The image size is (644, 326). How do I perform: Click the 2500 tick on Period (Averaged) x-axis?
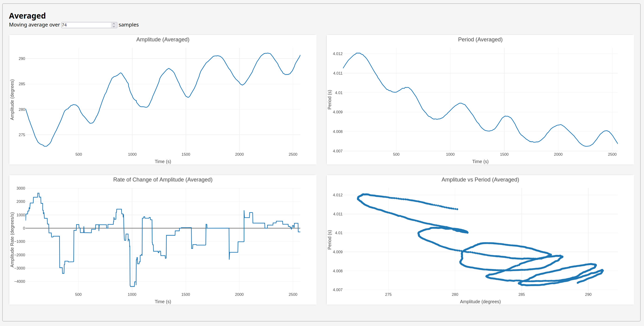[612, 154]
